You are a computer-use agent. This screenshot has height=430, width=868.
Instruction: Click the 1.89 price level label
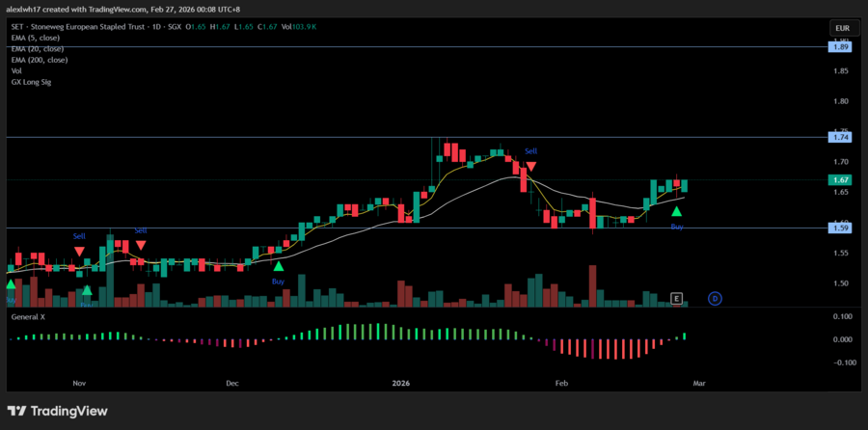click(x=841, y=46)
